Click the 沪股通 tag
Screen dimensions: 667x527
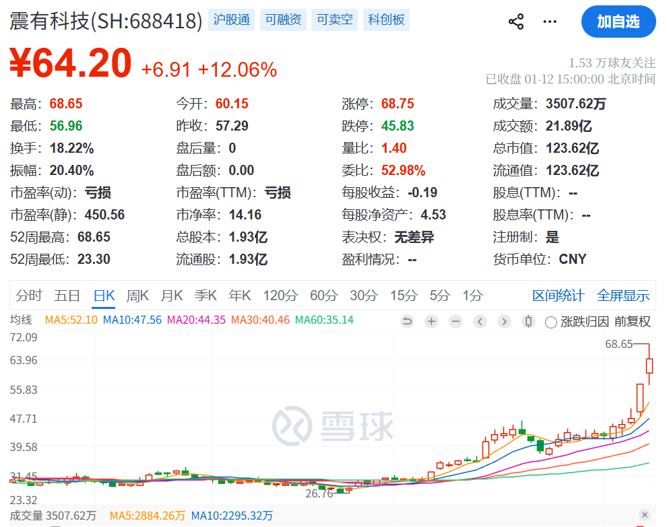[x=232, y=20]
